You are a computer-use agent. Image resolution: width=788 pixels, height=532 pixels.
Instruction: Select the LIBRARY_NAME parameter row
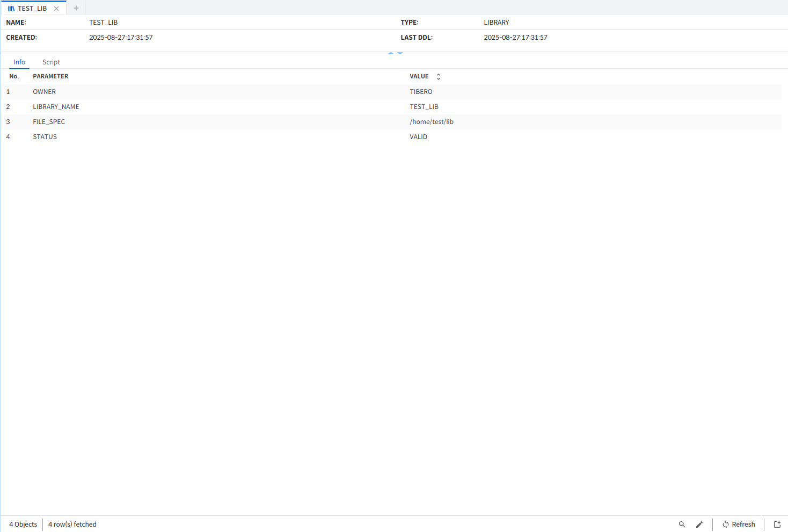pos(56,107)
